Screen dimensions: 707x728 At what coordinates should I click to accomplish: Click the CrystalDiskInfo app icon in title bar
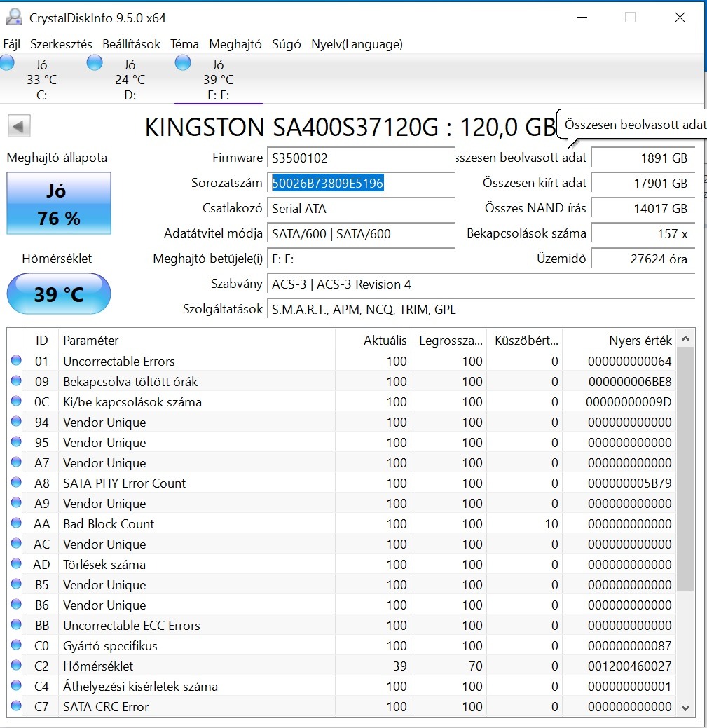(x=13, y=18)
